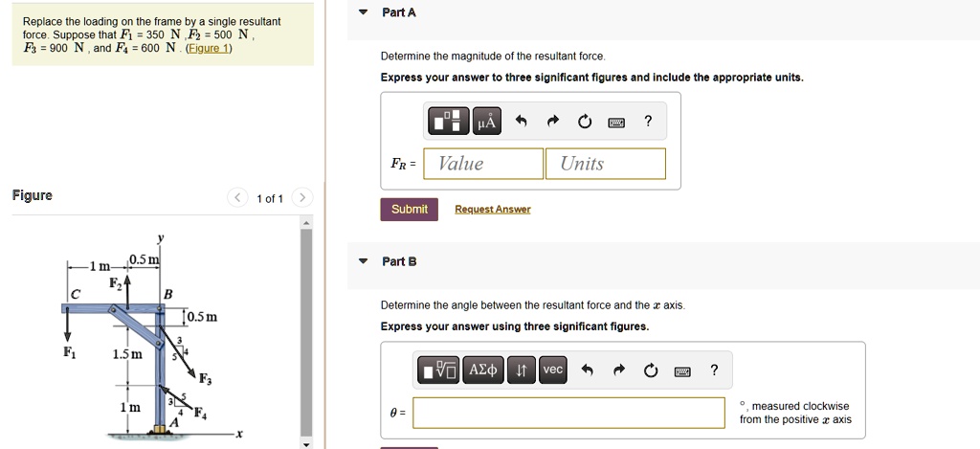Image resolution: width=980 pixels, height=449 pixels.
Task: Click the Request Answer link
Action: point(492,210)
